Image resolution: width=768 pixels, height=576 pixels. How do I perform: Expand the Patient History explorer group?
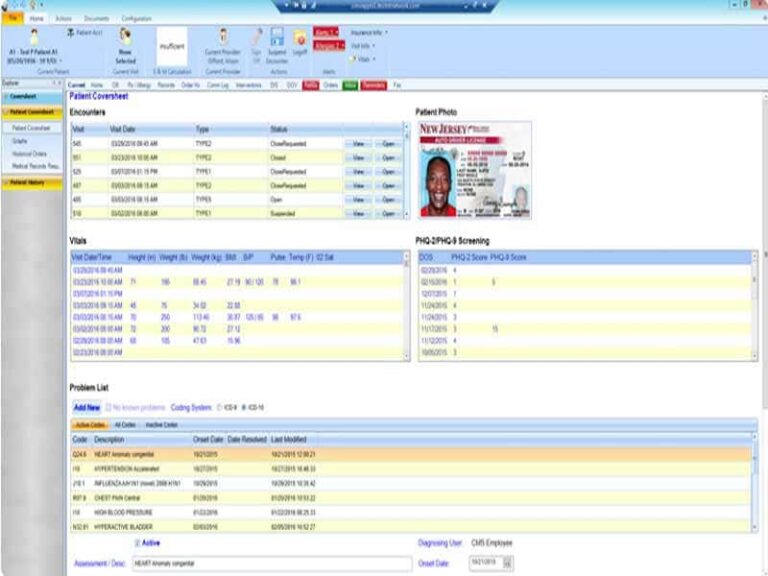coord(32,182)
